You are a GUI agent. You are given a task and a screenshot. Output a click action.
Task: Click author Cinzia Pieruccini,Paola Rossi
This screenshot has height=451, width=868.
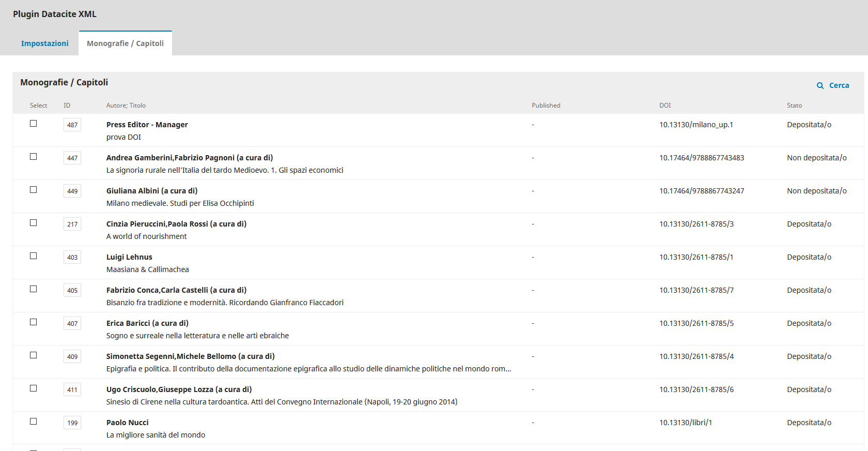coord(176,224)
